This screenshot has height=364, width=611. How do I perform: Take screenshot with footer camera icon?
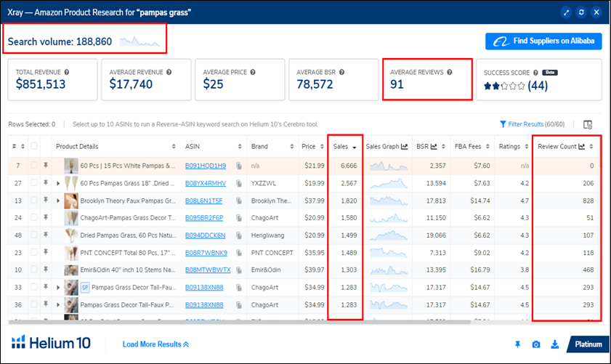coord(536,344)
